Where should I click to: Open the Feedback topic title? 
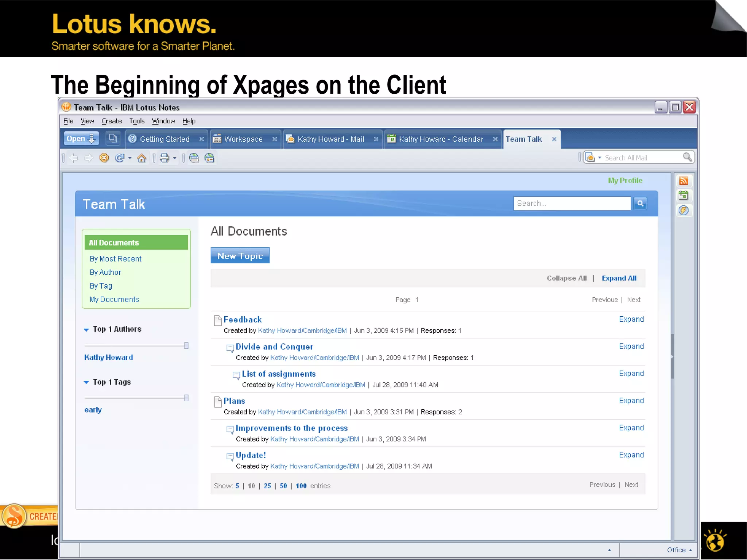243,320
